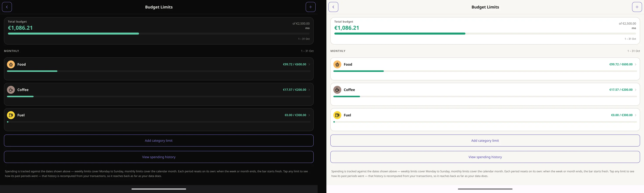Tap the back arrow in the light-theme panel
Viewport: 644px width, 193px height.
(x=333, y=7)
